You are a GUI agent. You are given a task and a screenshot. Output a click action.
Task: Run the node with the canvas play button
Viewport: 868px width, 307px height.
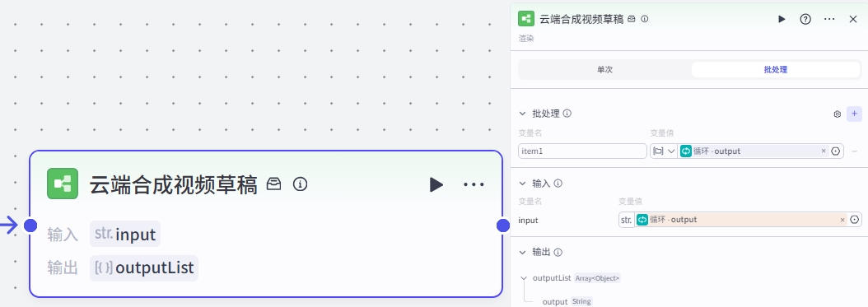(436, 184)
